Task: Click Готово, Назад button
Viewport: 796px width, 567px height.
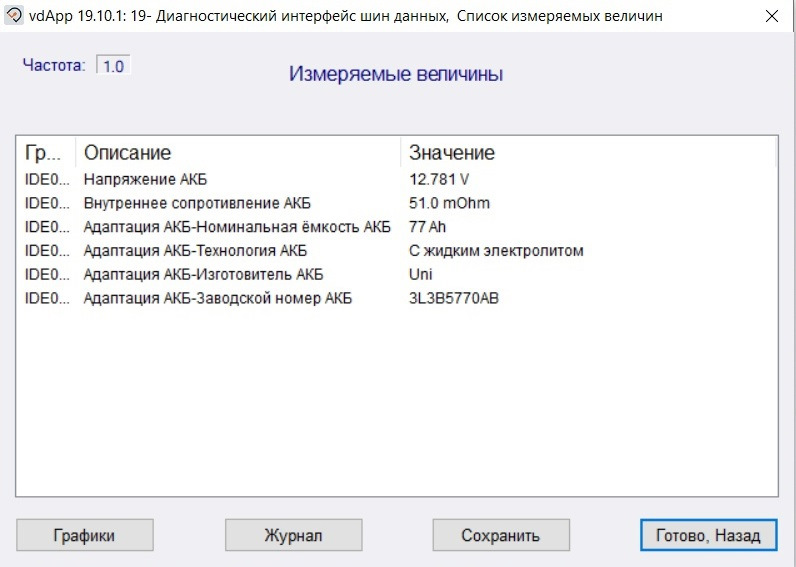Action: coord(709,535)
